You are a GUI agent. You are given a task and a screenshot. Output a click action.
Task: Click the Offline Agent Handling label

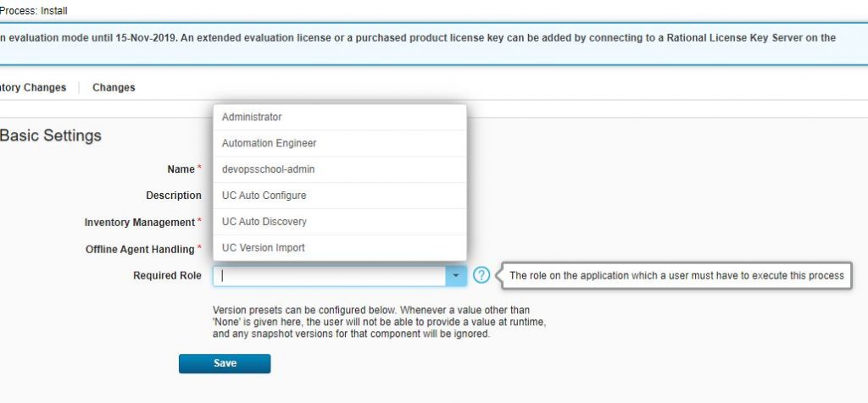click(141, 250)
